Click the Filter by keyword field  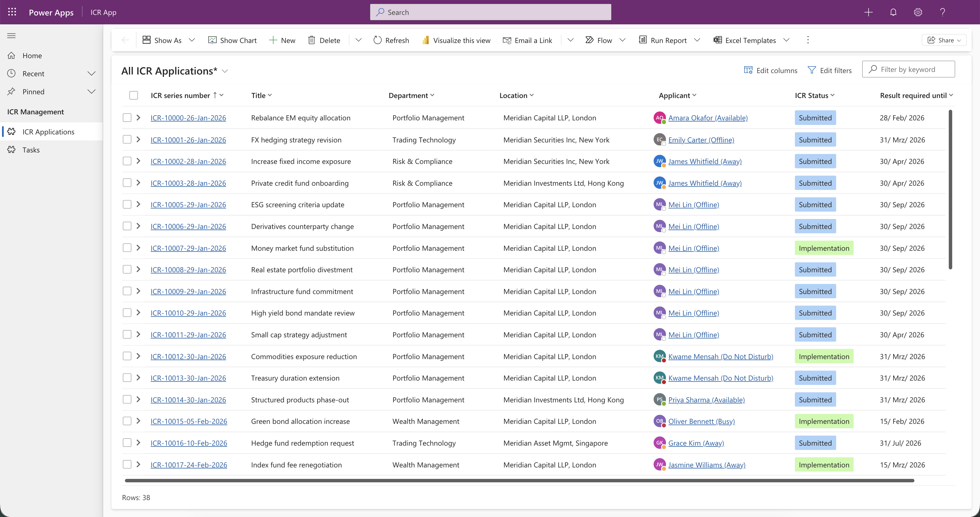pyautogui.click(x=908, y=69)
